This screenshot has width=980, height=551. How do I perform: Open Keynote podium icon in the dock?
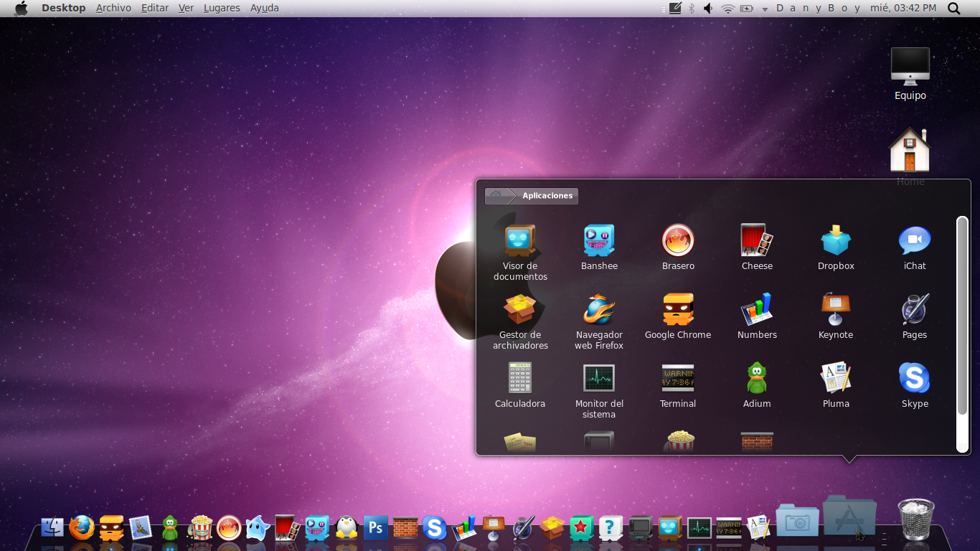pyautogui.click(x=494, y=528)
